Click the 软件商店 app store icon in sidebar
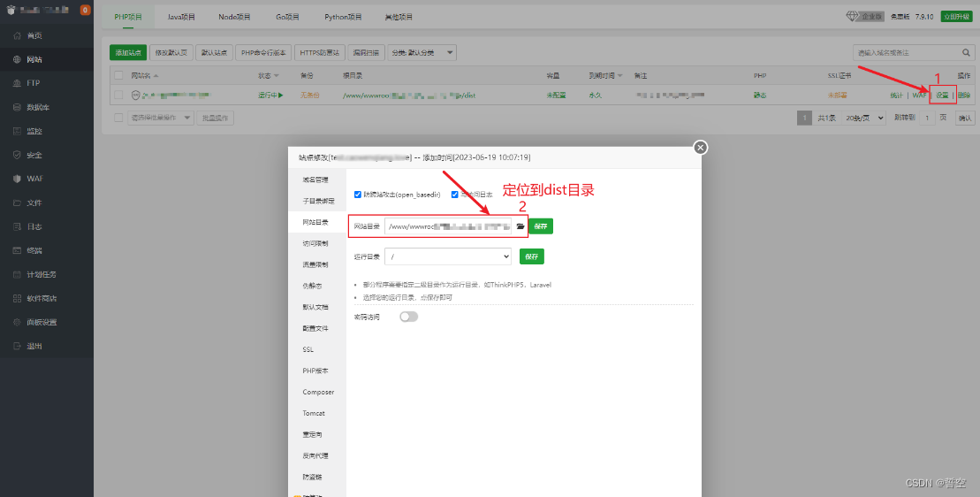The height and width of the screenshot is (497, 980). pyautogui.click(x=17, y=298)
